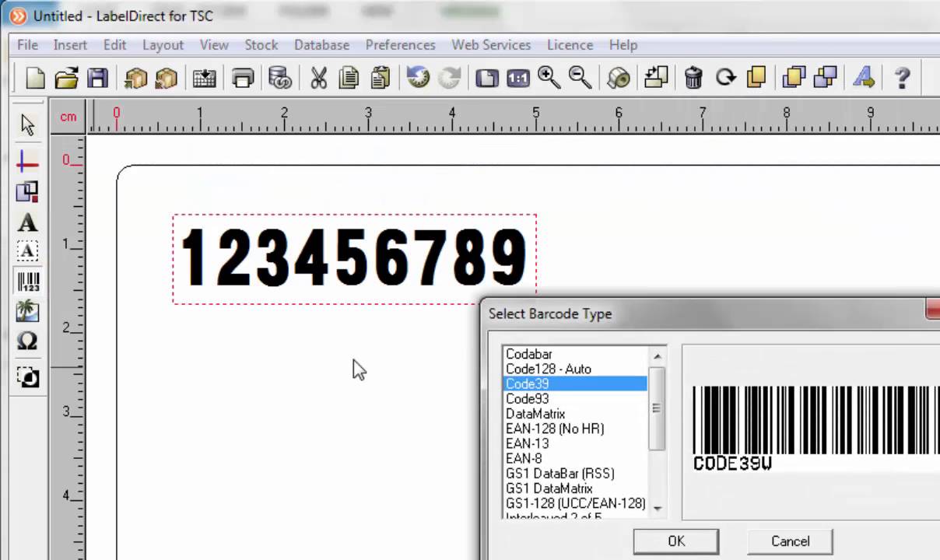The width and height of the screenshot is (940, 560).
Task: Open an existing label file
Action: tap(67, 78)
